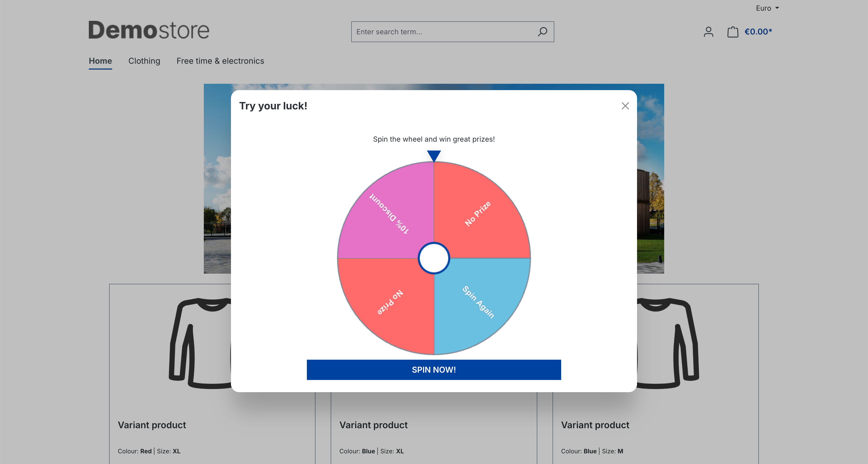Viewport: 868px width, 464px height.
Task: Click the wheel's white center hub
Action: (x=434, y=258)
